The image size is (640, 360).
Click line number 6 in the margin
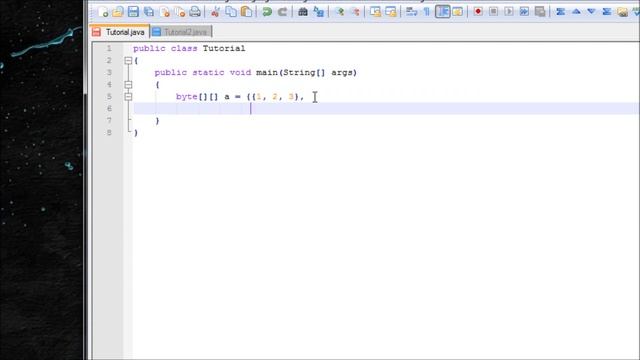tap(109, 109)
